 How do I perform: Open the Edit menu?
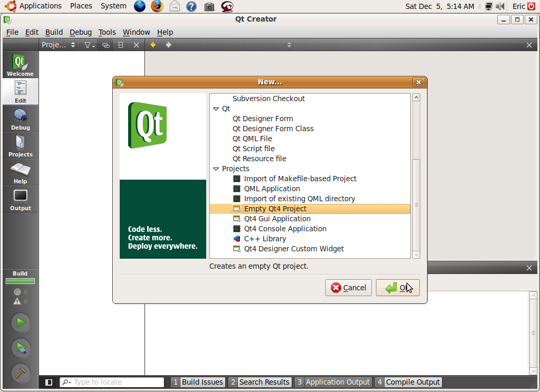pyautogui.click(x=32, y=32)
